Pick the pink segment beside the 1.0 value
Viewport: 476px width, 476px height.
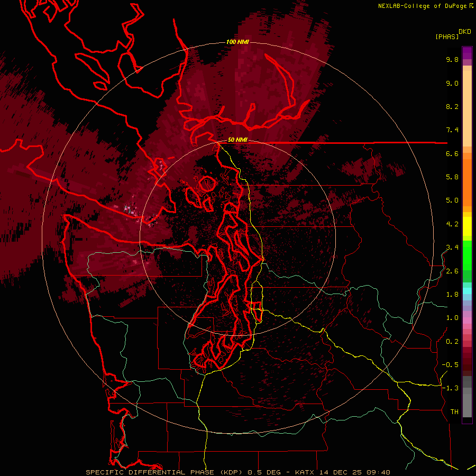pos(467,321)
